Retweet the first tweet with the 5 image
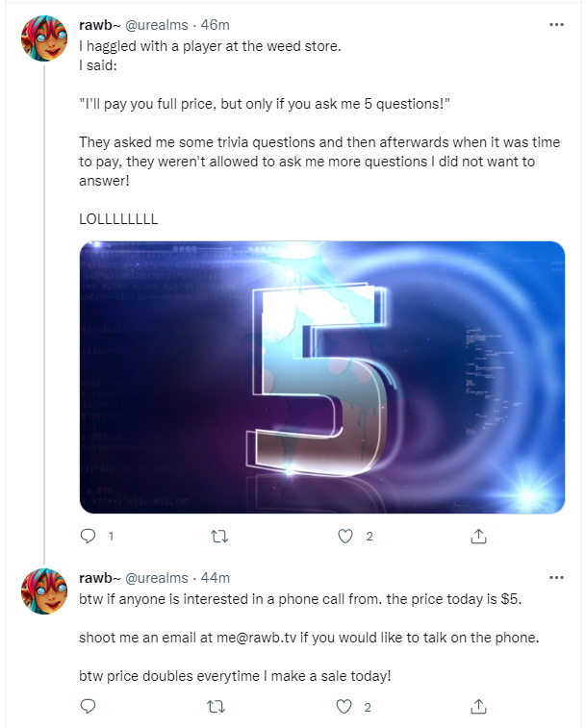 [218, 537]
